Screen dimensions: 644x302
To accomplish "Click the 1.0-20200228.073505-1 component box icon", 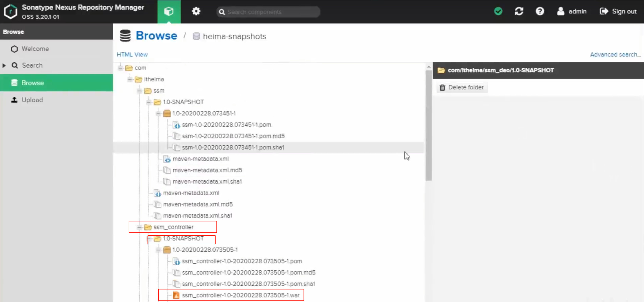I will pos(167,250).
